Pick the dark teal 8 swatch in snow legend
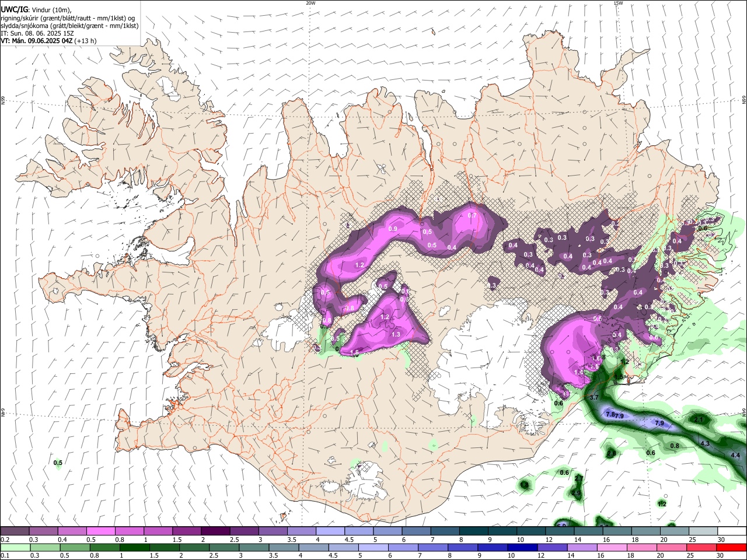The width and height of the screenshot is (747, 560). click(474, 530)
